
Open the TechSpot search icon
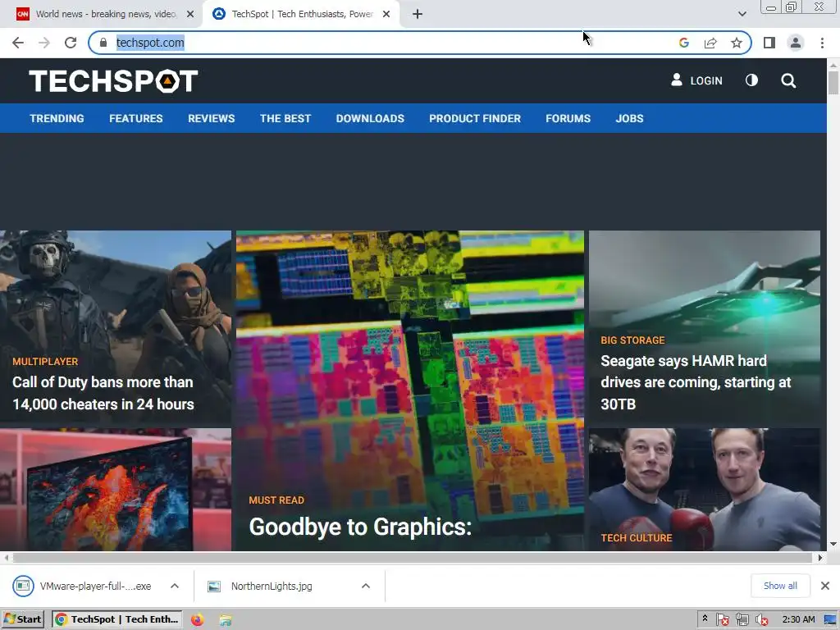[788, 81]
